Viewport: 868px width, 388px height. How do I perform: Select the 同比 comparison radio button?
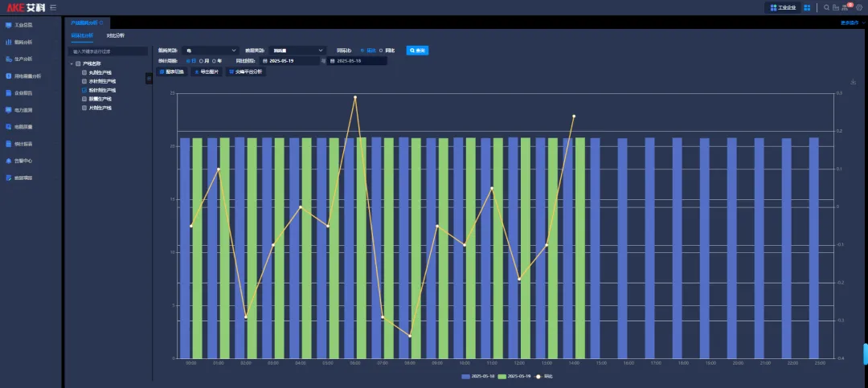click(x=381, y=50)
